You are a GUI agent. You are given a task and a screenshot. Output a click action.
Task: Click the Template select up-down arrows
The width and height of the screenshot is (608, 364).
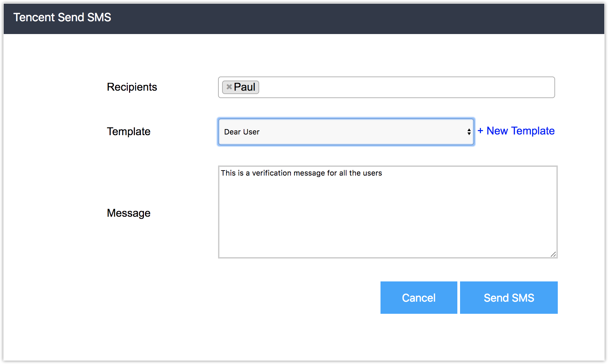[x=469, y=132]
